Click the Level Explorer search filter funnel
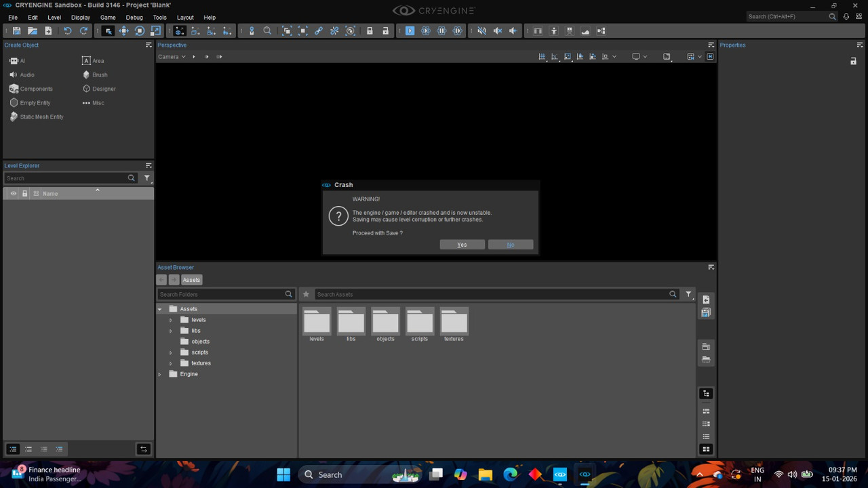 [x=147, y=178]
